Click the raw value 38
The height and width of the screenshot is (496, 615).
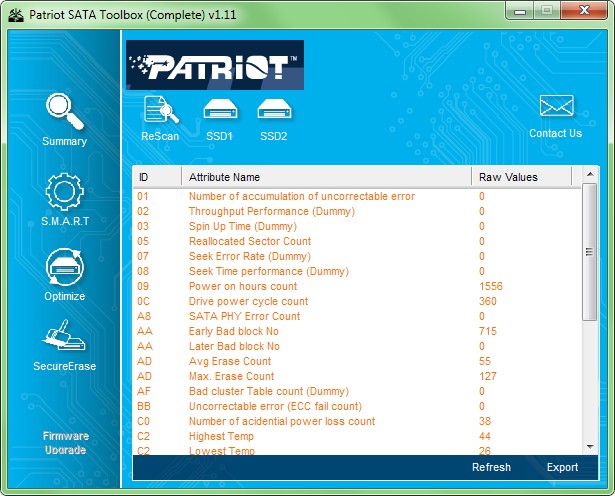point(485,421)
